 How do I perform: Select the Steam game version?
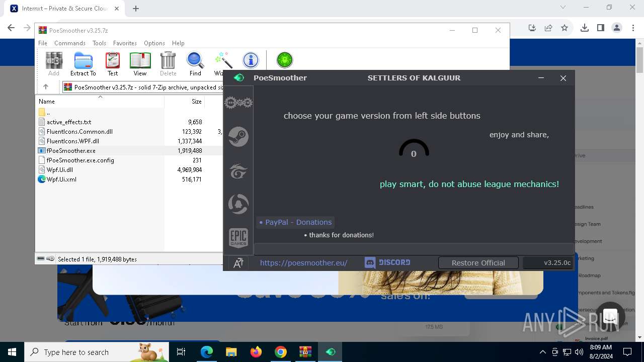point(238,137)
